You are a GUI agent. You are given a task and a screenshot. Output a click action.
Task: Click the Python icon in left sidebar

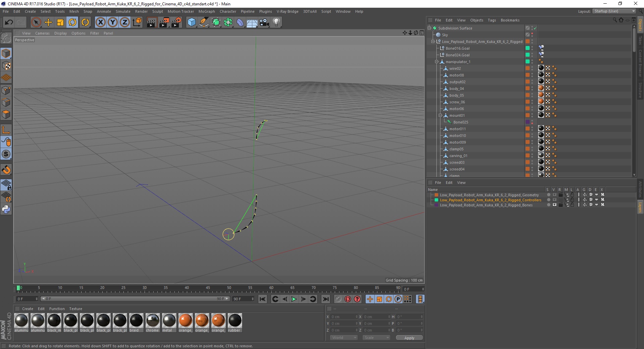(6, 209)
